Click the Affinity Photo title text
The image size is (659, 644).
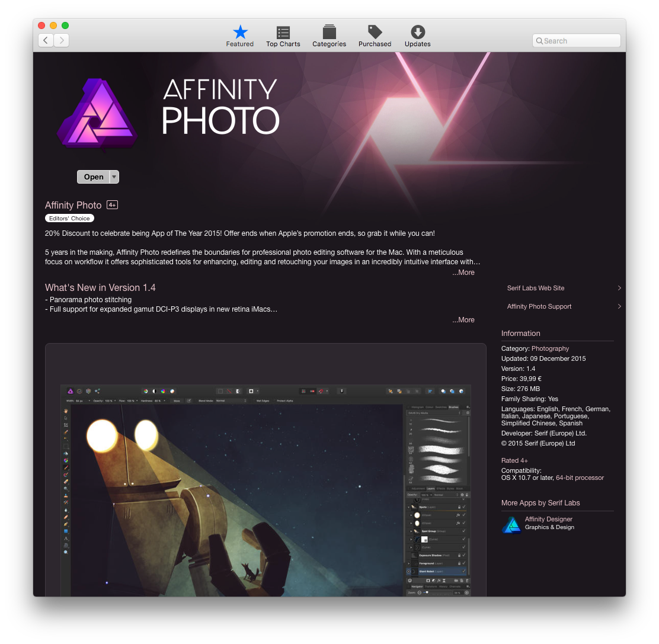73,205
